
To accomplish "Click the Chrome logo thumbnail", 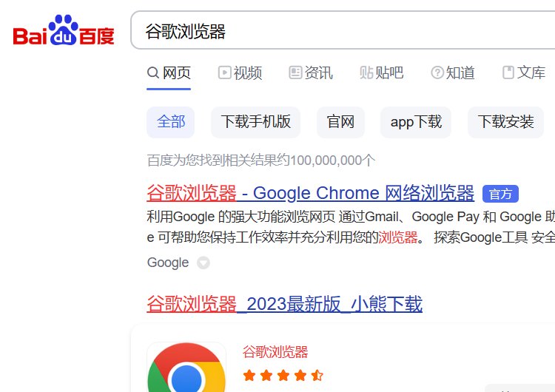I will [186, 368].
